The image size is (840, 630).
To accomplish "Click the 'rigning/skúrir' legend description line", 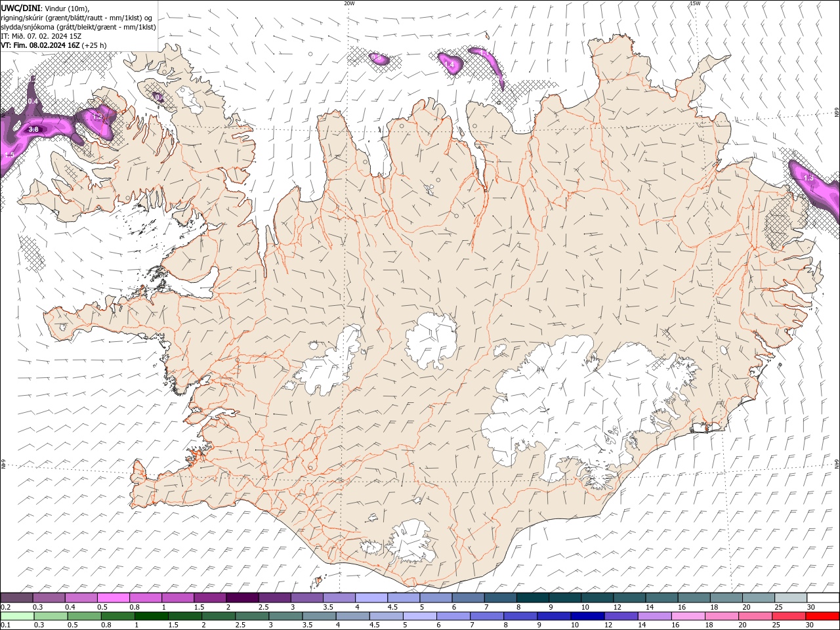I will [77, 17].
